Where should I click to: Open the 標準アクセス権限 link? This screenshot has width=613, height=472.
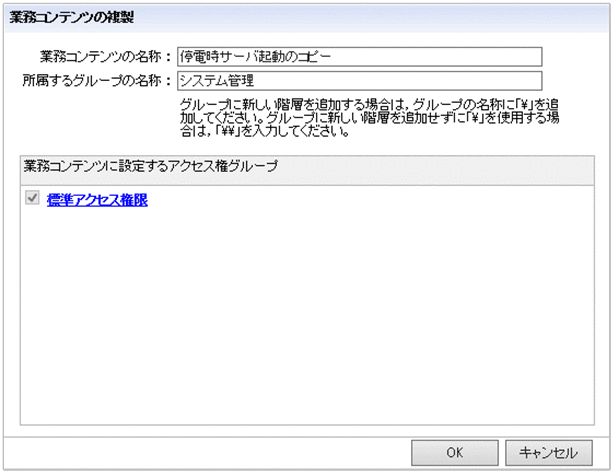tap(97, 200)
